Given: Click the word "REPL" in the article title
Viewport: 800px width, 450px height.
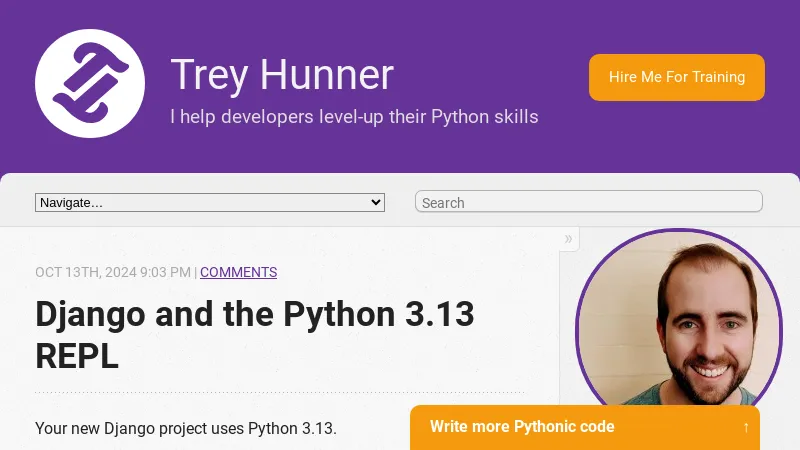Looking at the screenshot, I should point(77,356).
